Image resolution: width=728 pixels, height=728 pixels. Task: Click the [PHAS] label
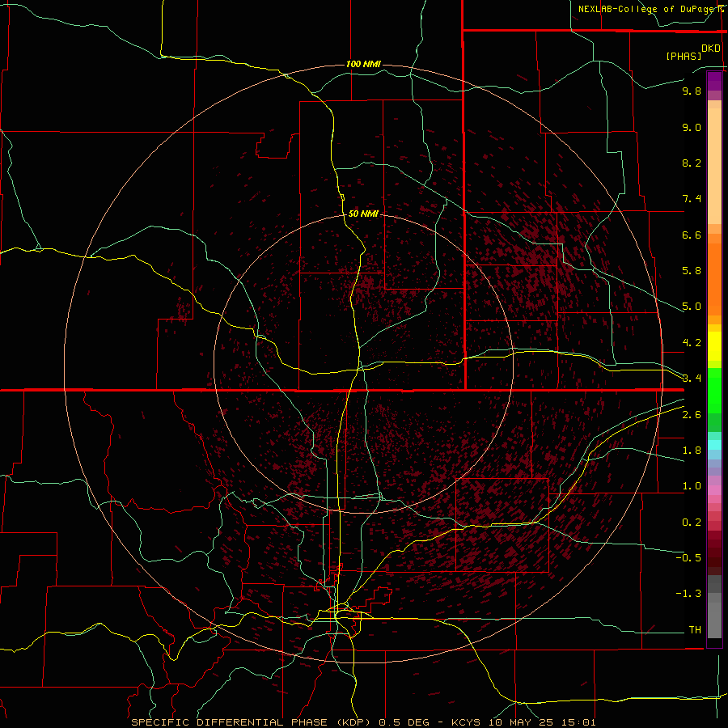click(684, 56)
